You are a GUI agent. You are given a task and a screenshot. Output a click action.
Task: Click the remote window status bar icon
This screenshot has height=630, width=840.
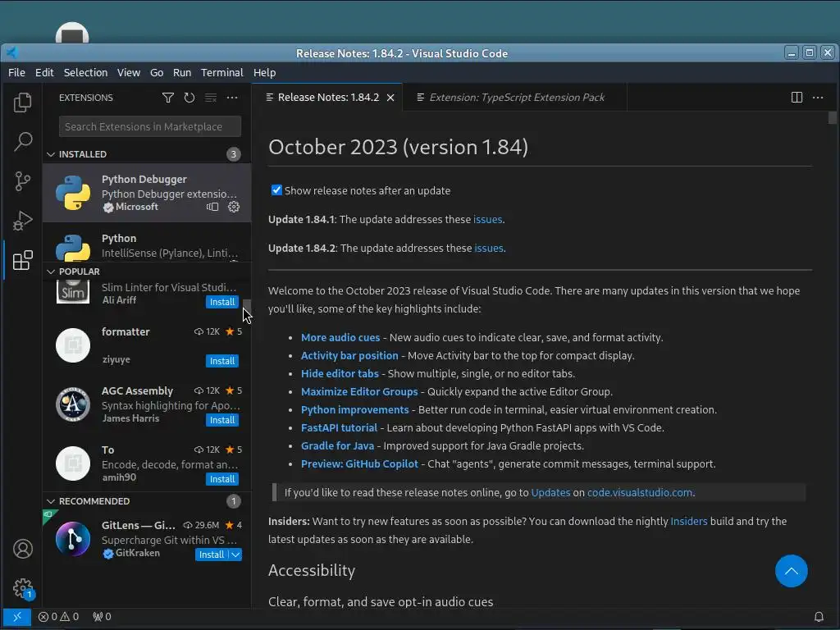tap(16, 617)
